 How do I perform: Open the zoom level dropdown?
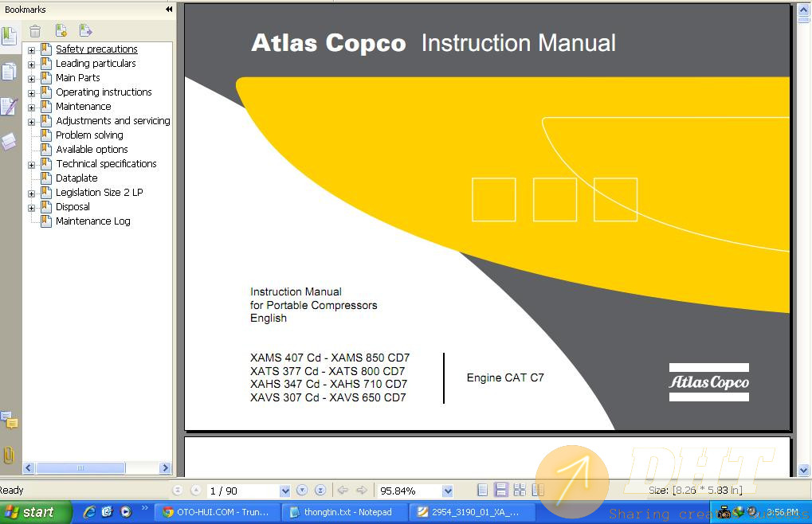click(447, 491)
